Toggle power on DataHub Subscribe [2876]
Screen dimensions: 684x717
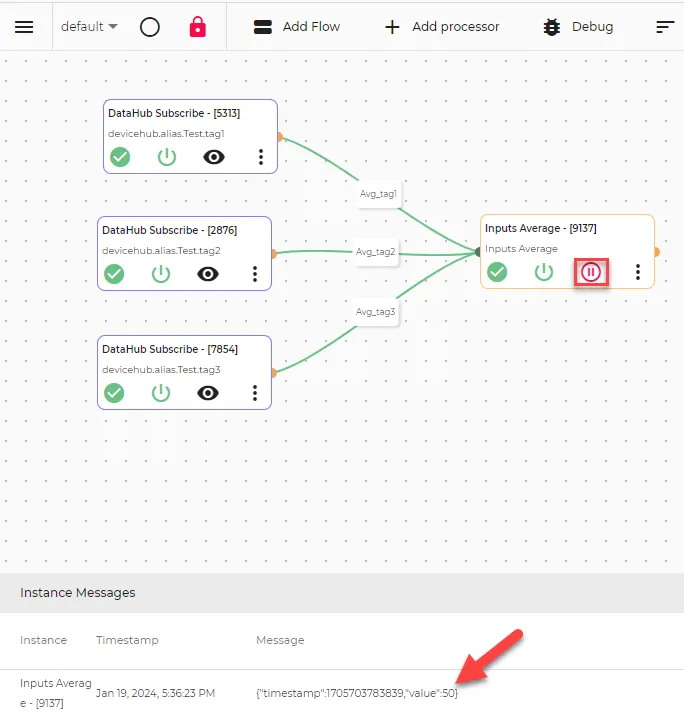point(161,274)
